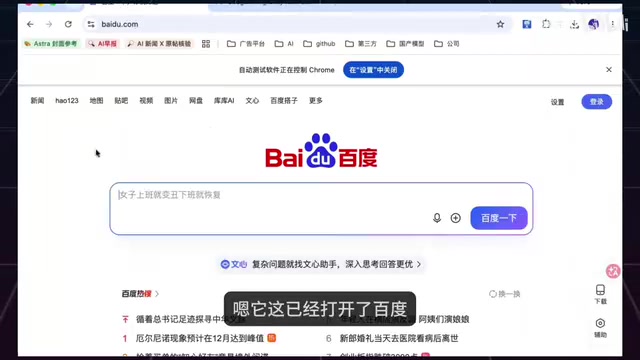Viewport: 640px width, 360px height.
Task: Click the pink floating assistant icon
Action: [613, 271]
